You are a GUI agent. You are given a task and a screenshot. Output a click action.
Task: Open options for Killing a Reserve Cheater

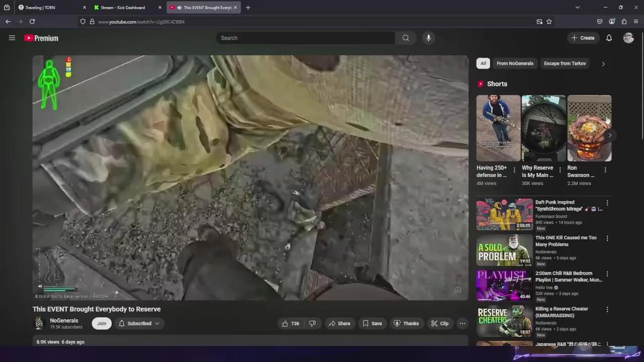point(607,310)
